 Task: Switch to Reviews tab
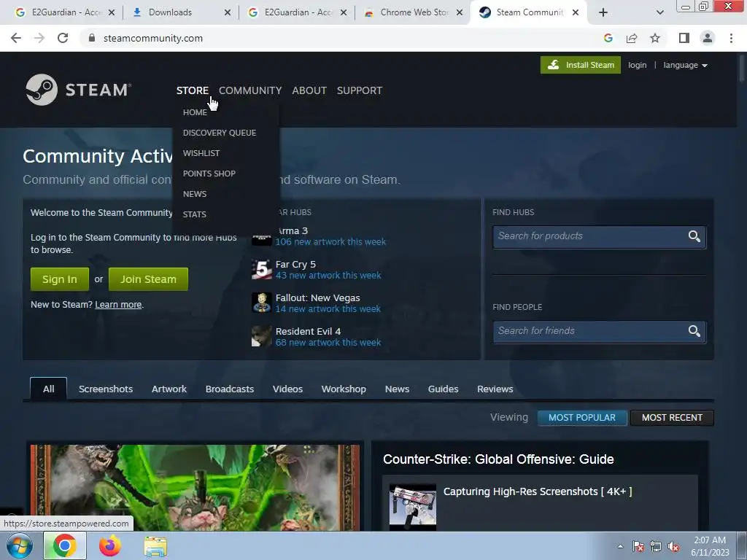[495, 389]
